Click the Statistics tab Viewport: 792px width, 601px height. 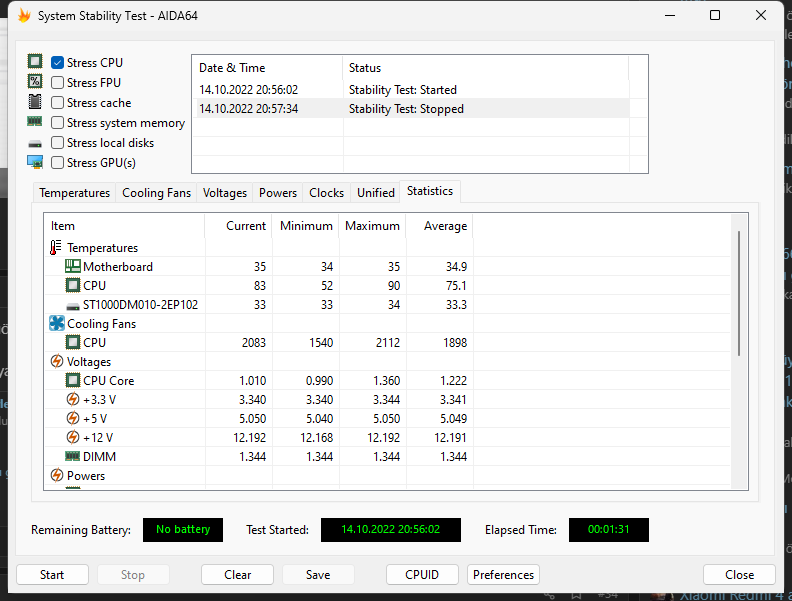[430, 191]
